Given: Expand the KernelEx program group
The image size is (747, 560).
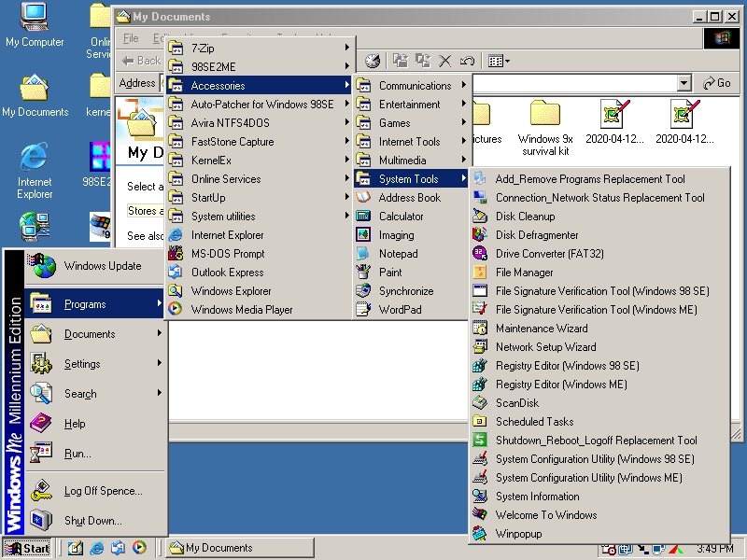Looking at the screenshot, I should pos(259,160).
